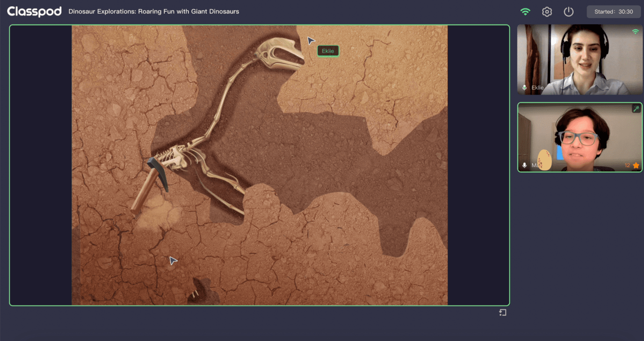The width and height of the screenshot is (644, 341).
Task: Click the lesson title "Dinosaur Explorations"
Action: point(153,11)
